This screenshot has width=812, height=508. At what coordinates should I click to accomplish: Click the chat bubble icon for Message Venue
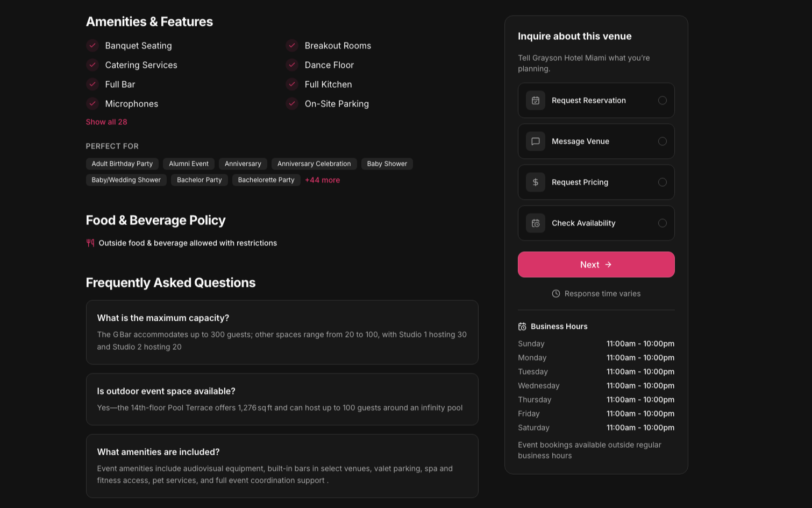536,142
